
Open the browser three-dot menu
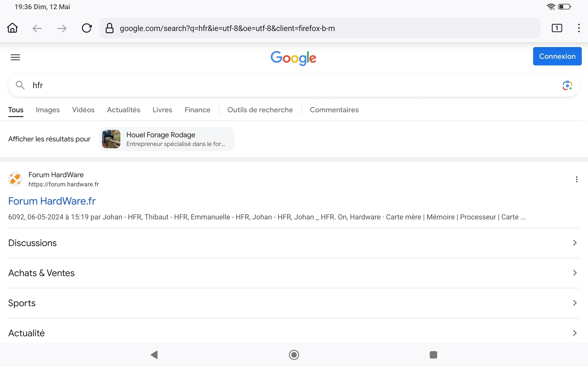click(x=579, y=28)
